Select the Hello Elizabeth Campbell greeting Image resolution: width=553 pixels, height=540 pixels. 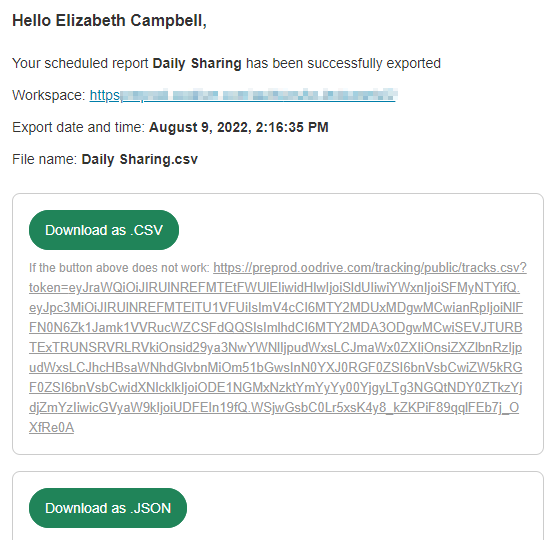109,20
